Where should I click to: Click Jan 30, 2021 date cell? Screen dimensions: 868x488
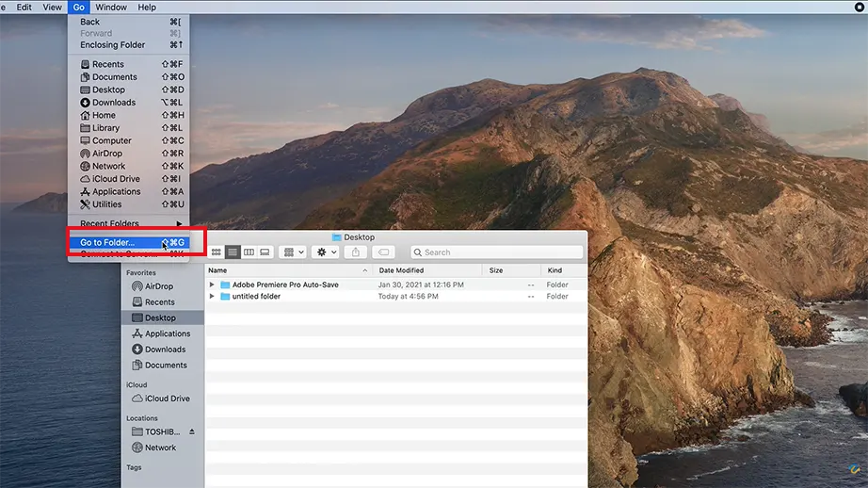click(421, 285)
